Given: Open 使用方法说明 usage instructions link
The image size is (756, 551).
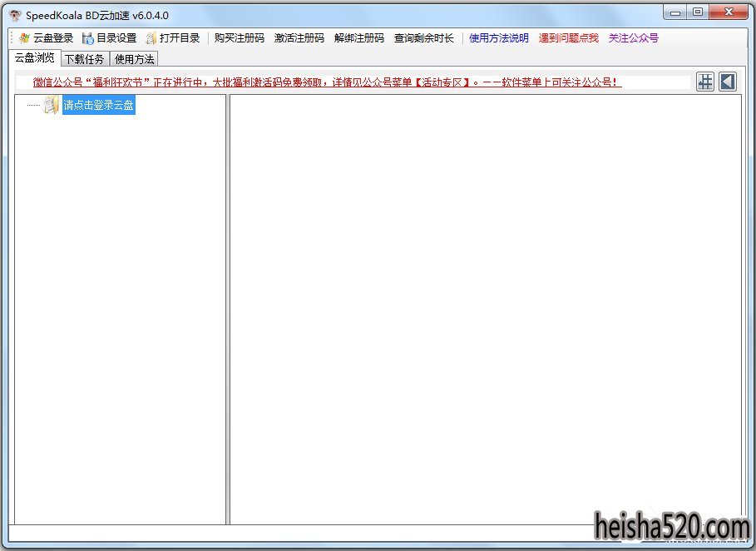Looking at the screenshot, I should (x=499, y=38).
